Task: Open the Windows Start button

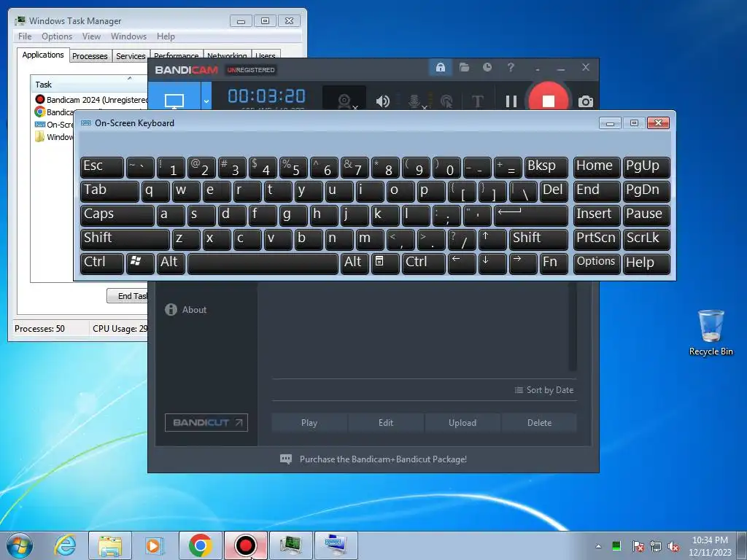Action: click(20, 545)
